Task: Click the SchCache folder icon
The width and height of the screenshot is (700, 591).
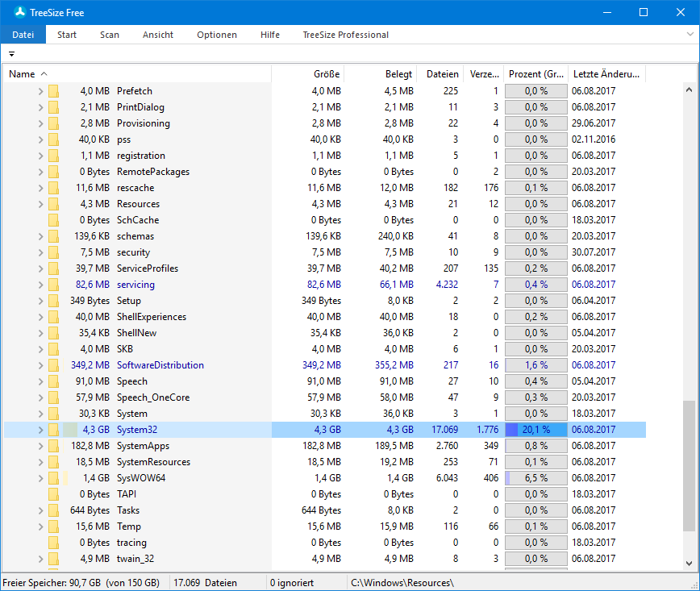Action: point(53,220)
